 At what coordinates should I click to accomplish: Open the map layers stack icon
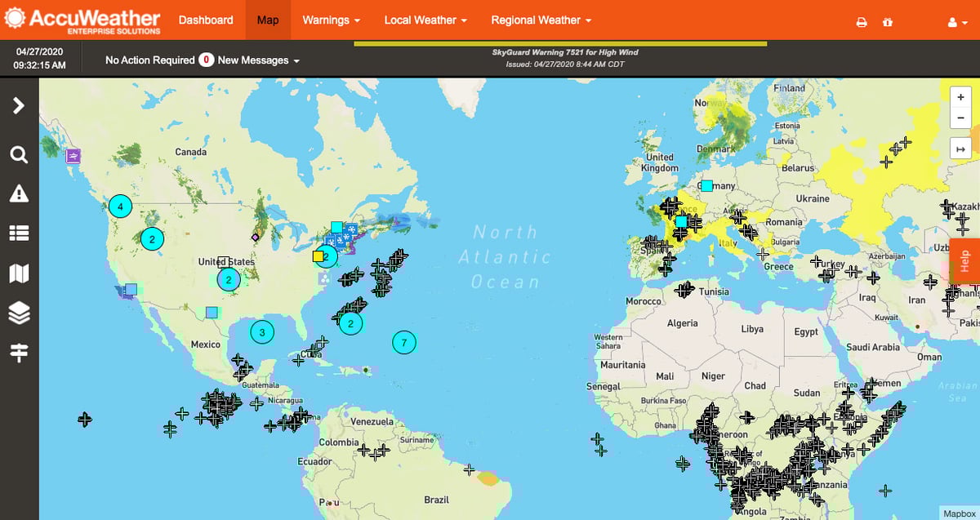coord(19,313)
